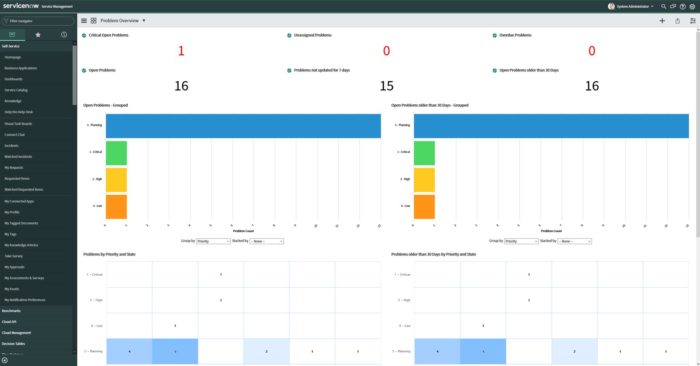Click the Open Problems older than 30 days icon

click(x=495, y=71)
